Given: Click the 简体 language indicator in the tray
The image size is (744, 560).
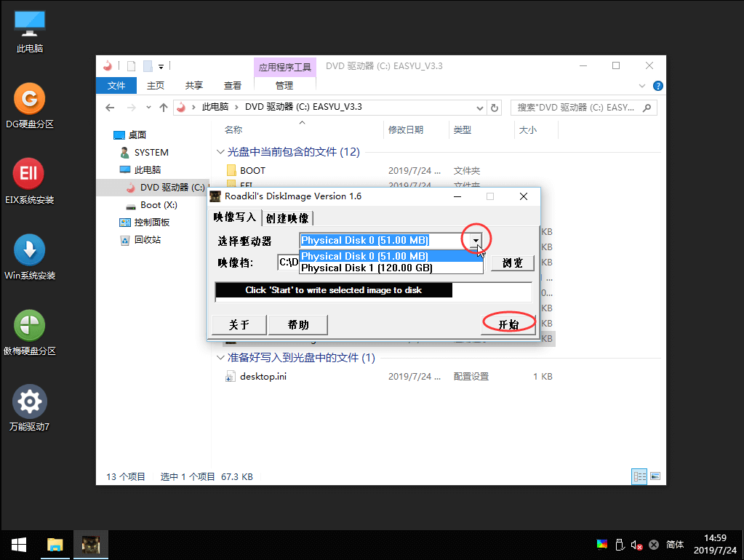Looking at the screenshot, I should pyautogui.click(x=674, y=544).
